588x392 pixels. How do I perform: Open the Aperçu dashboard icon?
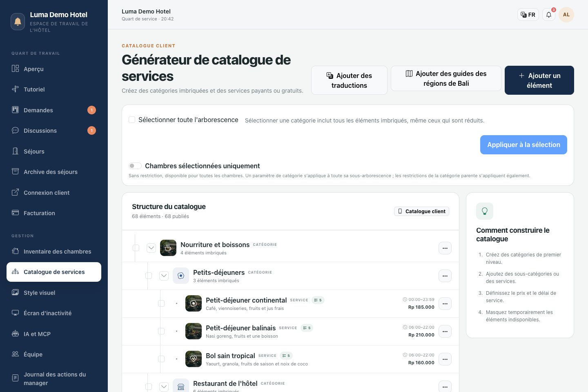15,69
